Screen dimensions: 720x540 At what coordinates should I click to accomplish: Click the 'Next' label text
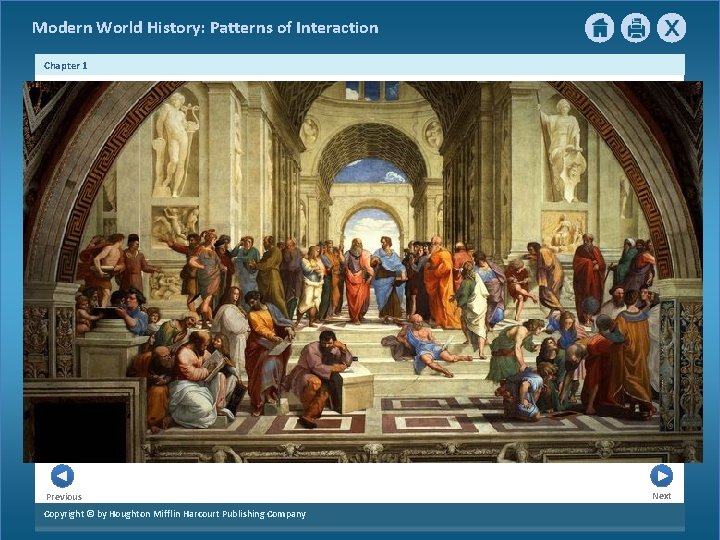click(661, 496)
